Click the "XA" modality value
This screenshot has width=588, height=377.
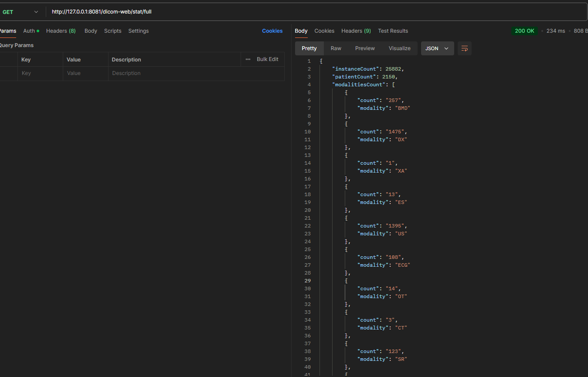pos(401,171)
